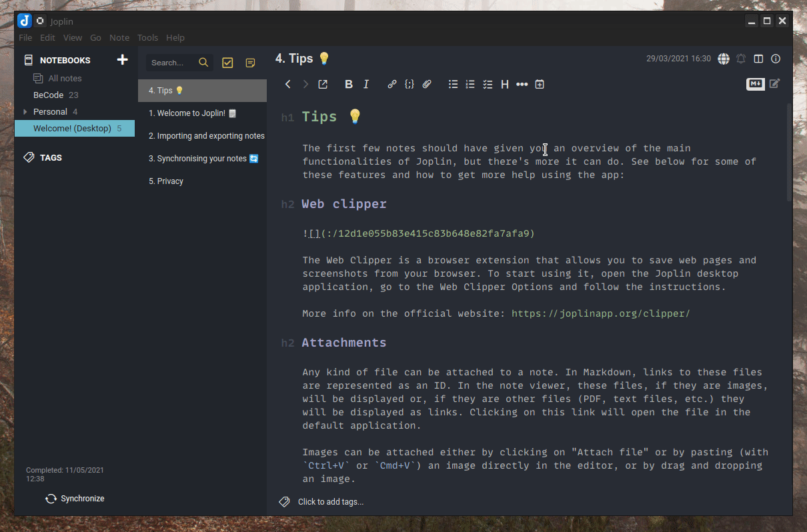Open the globe spell-check language icon

[724, 59]
